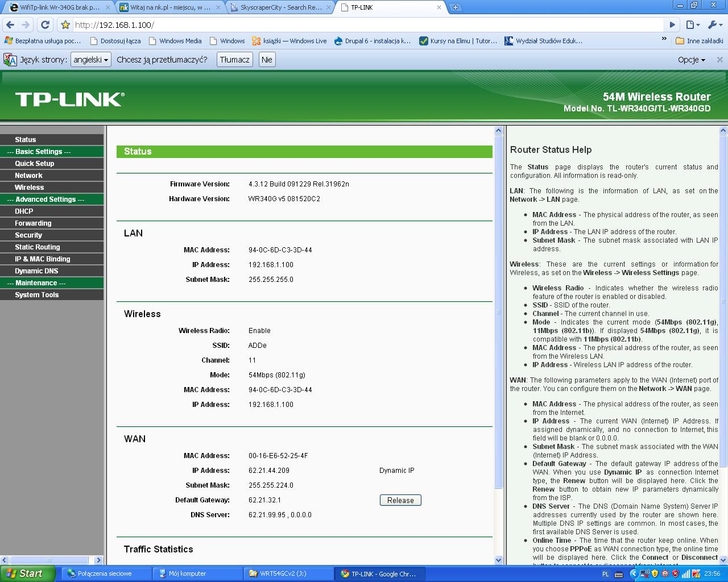Close the SkyscraperCity tab

pos(329,7)
